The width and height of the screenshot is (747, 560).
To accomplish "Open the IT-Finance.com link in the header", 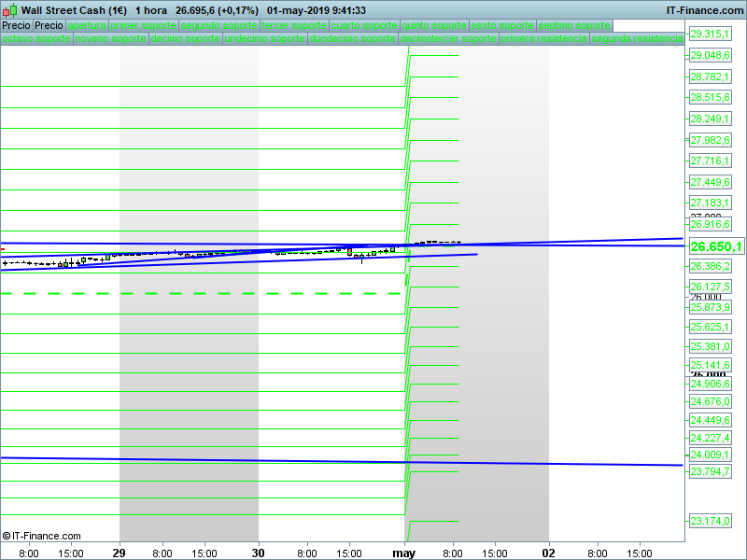I will pyautogui.click(x=705, y=10).
